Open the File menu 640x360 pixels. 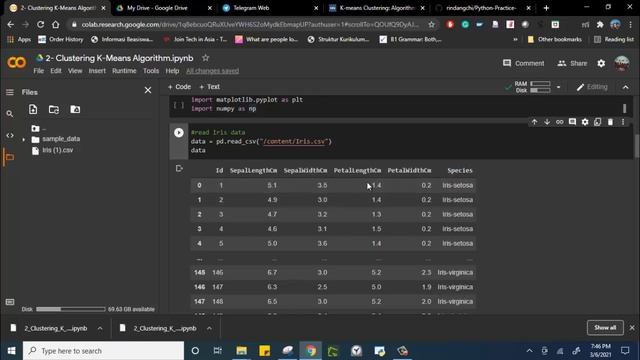(39, 71)
